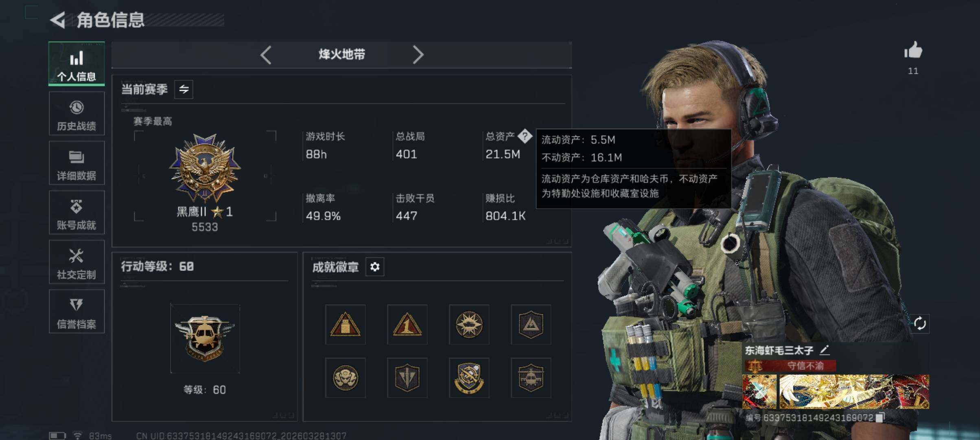Open the 详细数据 tab
This screenshot has height=440, width=980.
77,163
